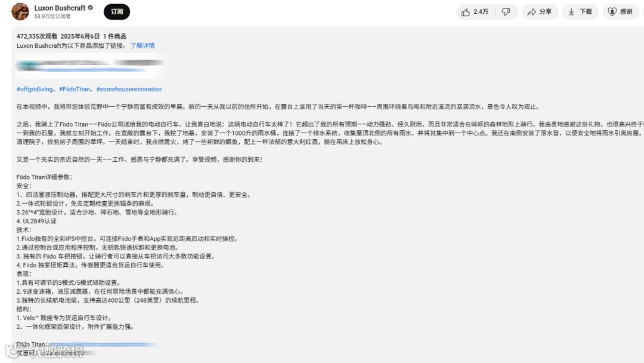Click the 1 件商品 label
644x363 pixels.
[114, 36]
